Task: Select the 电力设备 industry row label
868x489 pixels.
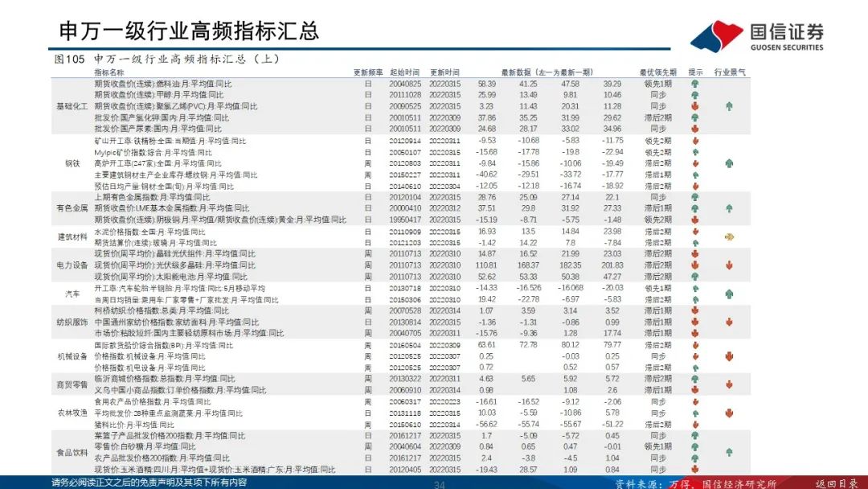Action: 72,265
